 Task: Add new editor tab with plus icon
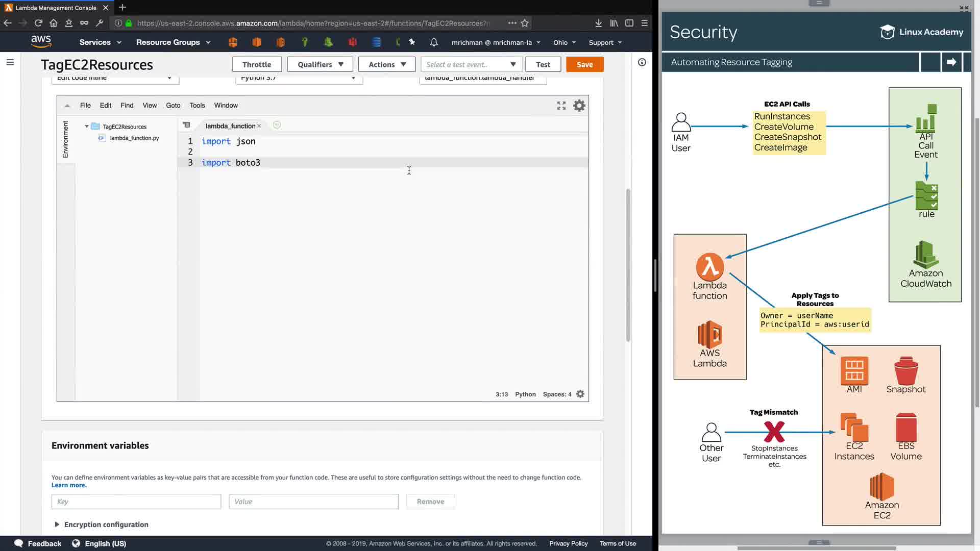tap(277, 125)
